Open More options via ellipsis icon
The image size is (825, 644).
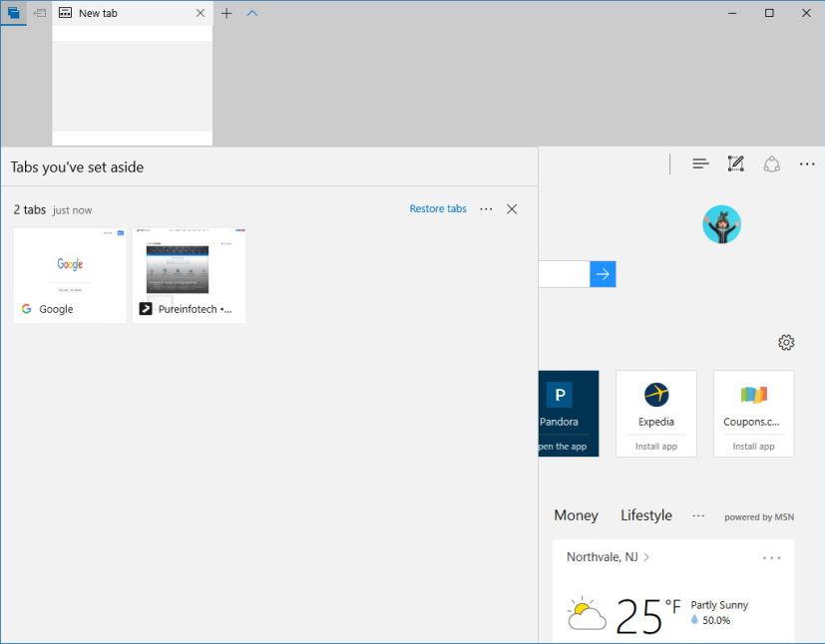point(807,162)
